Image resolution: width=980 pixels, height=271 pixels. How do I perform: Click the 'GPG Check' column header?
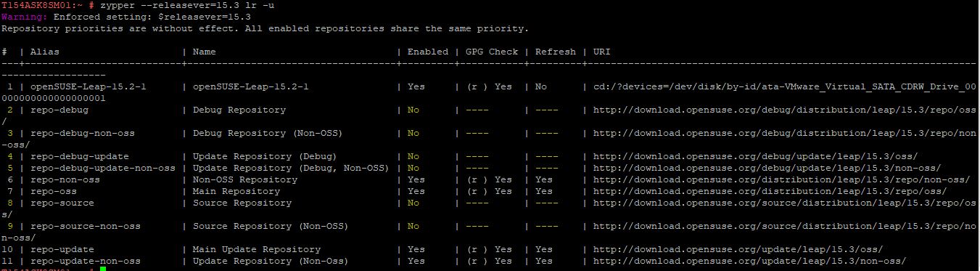pyautogui.click(x=491, y=52)
